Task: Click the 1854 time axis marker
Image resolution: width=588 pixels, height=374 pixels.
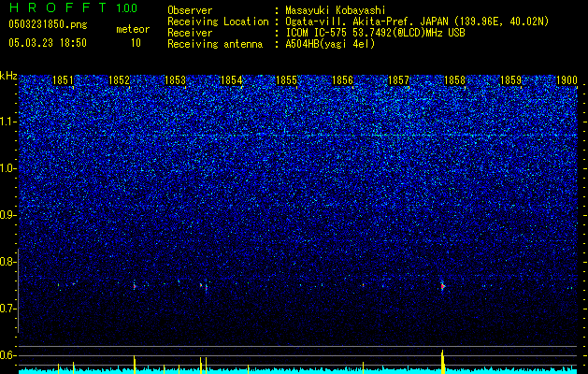Action: coord(232,80)
